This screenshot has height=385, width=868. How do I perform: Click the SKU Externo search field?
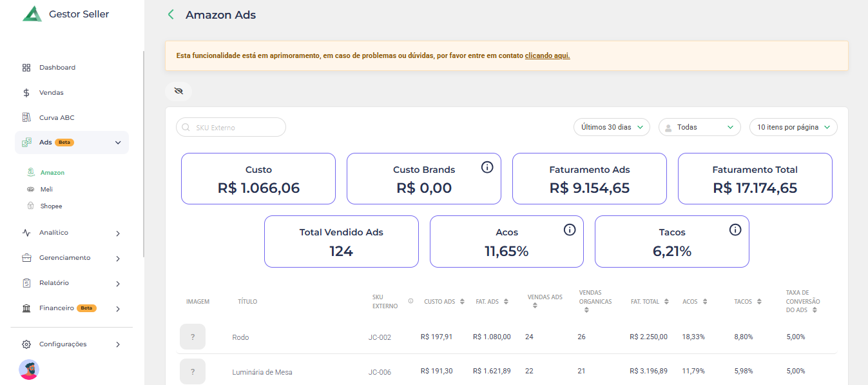(231, 128)
